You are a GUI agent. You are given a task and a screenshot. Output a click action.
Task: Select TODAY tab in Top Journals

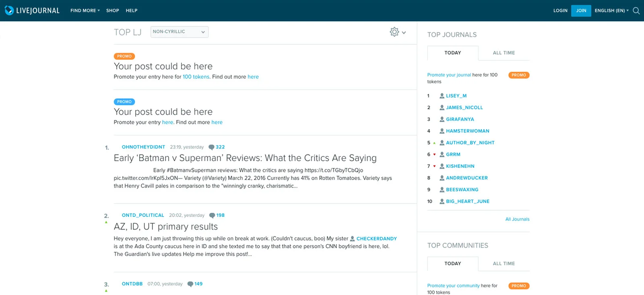(x=453, y=53)
